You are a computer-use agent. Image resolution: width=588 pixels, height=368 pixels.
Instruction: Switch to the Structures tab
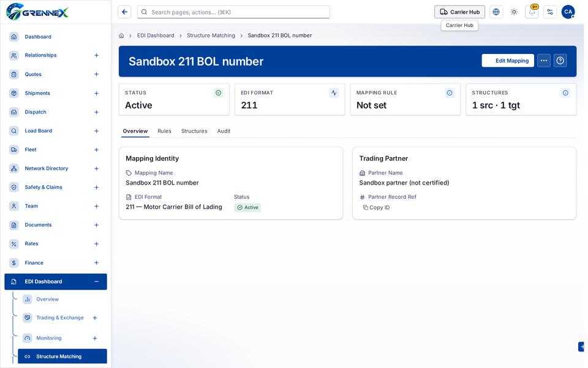click(194, 131)
